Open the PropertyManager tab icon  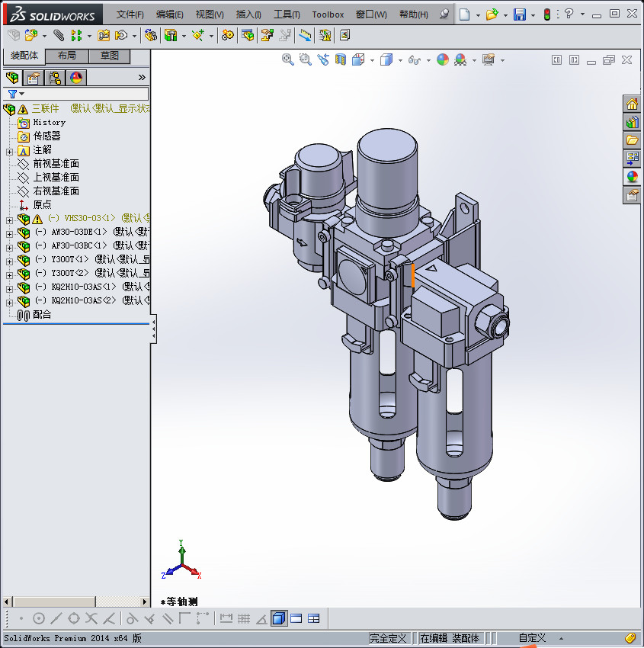tap(34, 77)
